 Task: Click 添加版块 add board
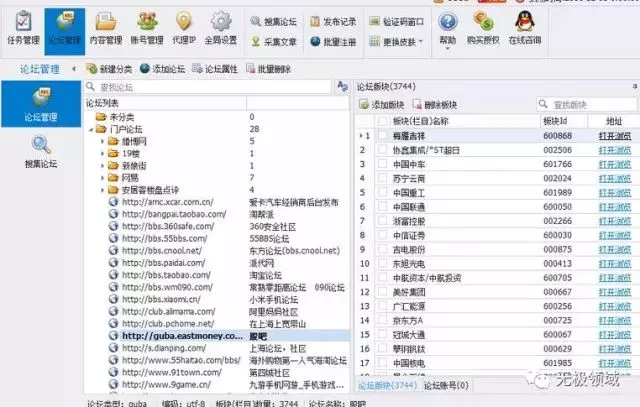(382, 105)
